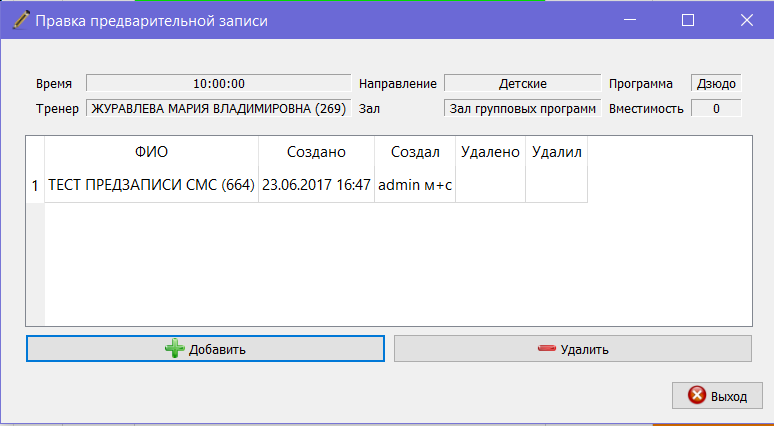The width and height of the screenshot is (774, 426).
Task: Click the Удалил column header
Action: 556,152
